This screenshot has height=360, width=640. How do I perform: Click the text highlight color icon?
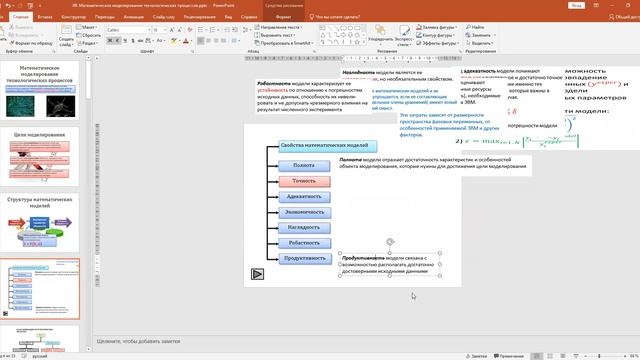(174, 40)
